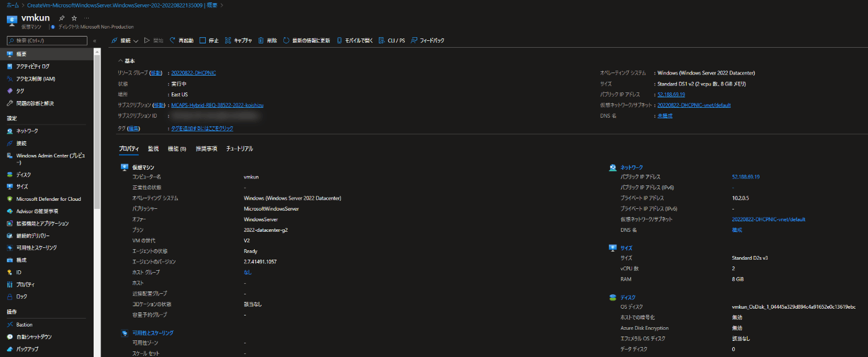The height and width of the screenshot is (357, 868).
Task: Click the 削除 (Delete) trash button
Action: 267,40
